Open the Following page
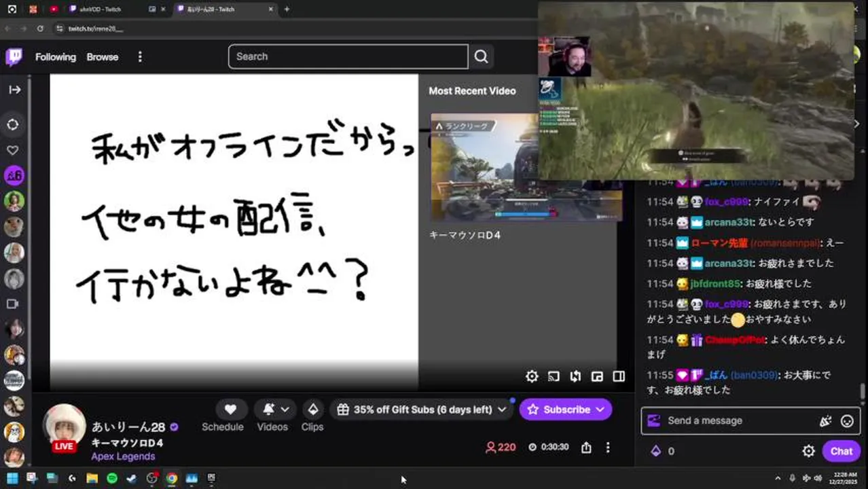The height and width of the screenshot is (489, 868). pyautogui.click(x=56, y=57)
